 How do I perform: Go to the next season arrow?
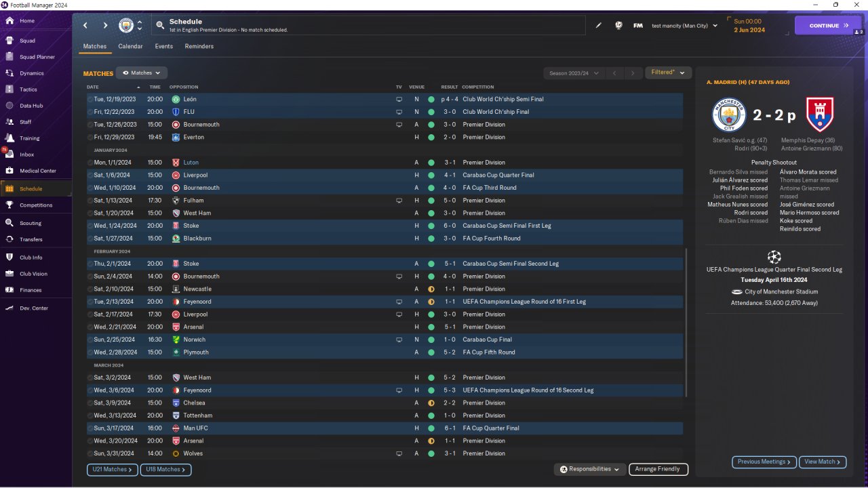[x=633, y=73]
